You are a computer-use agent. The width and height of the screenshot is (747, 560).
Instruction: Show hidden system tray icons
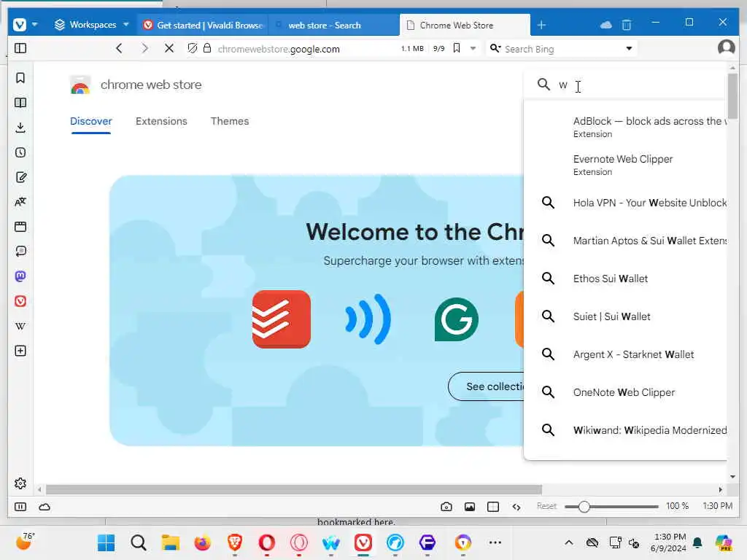click(x=568, y=542)
